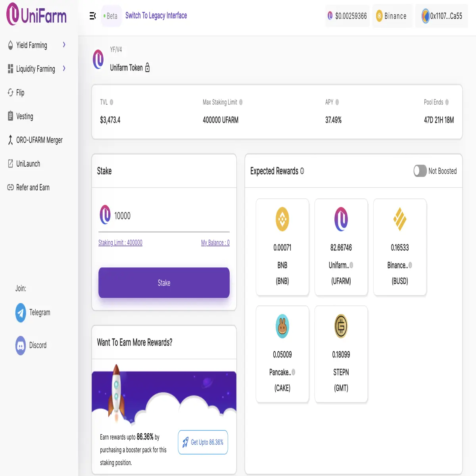
Task: Click the Pool Ends info icon
Action: pyautogui.click(x=447, y=102)
